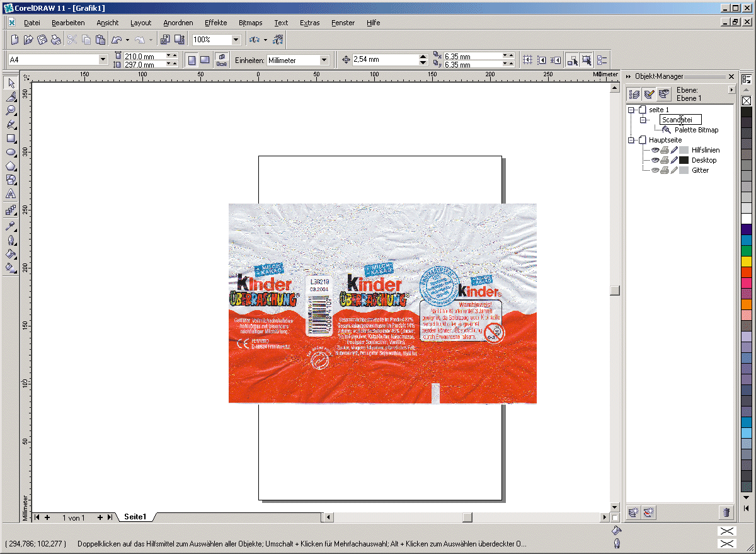Image resolution: width=756 pixels, height=554 pixels.
Task: Open the Bitmaps menu
Action: pyautogui.click(x=251, y=23)
